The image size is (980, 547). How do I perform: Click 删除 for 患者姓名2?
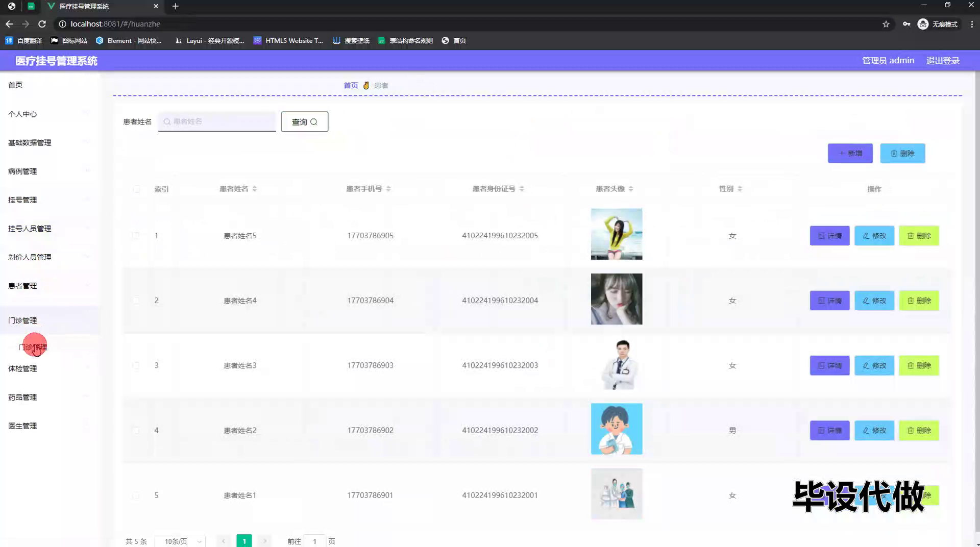pos(919,430)
